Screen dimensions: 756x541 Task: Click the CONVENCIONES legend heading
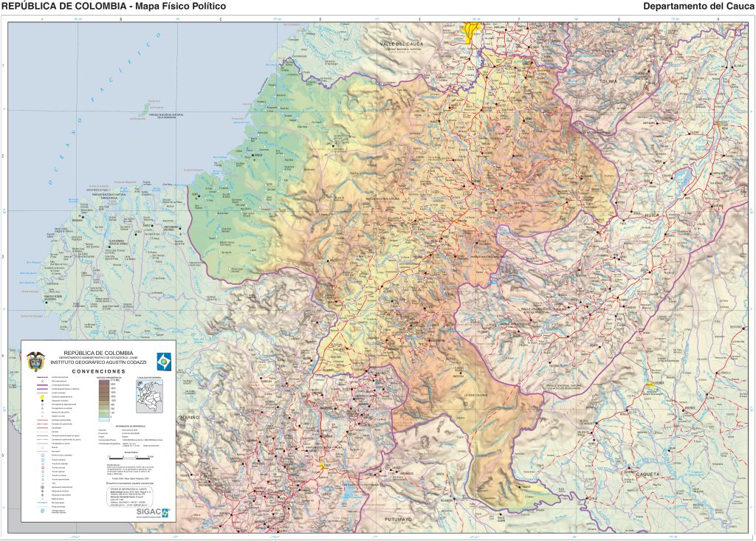click(x=97, y=371)
